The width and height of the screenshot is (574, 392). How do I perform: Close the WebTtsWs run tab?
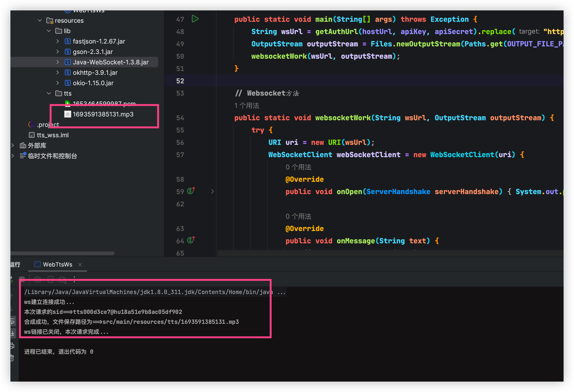(80, 265)
